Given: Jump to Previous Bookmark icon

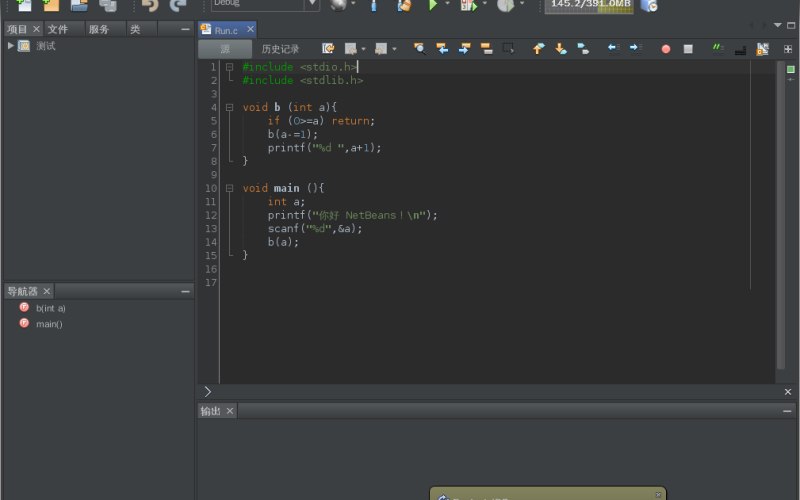Looking at the screenshot, I should tap(539, 48).
